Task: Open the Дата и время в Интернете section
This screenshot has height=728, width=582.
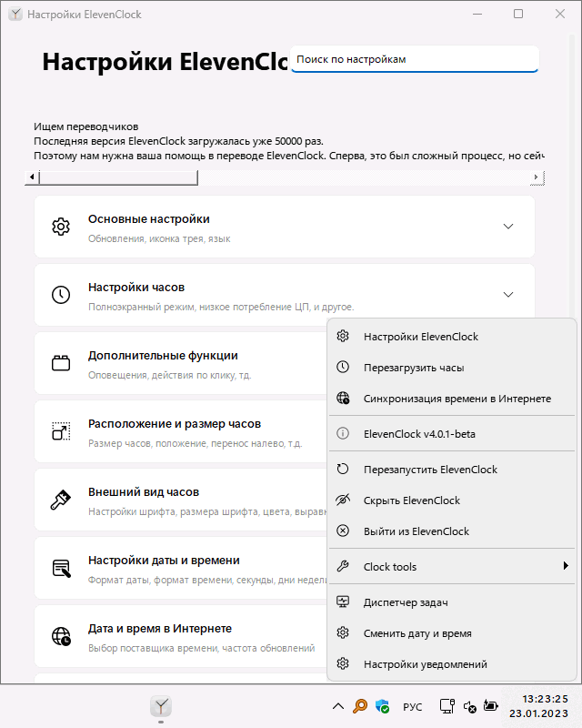Action: [x=181, y=636]
